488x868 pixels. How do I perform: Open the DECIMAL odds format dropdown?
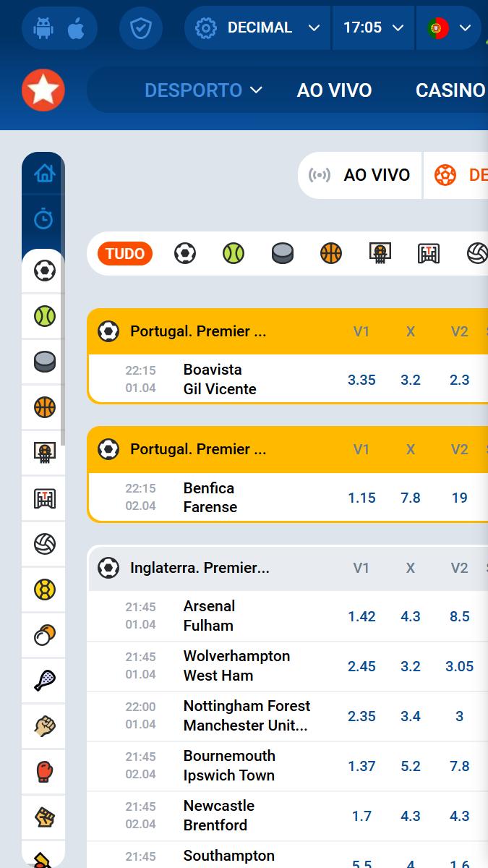[258, 28]
